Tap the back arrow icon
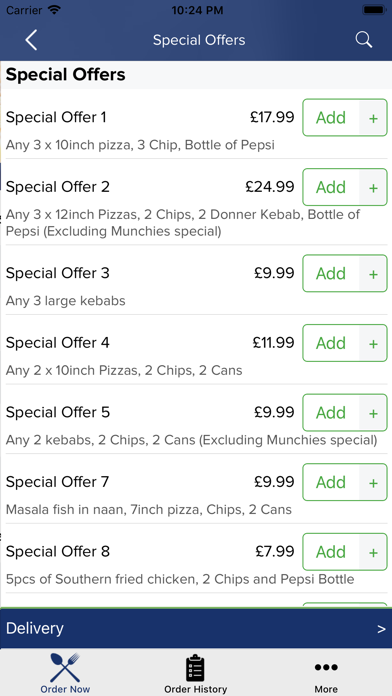Image resolution: width=392 pixels, height=696 pixels. [31, 40]
